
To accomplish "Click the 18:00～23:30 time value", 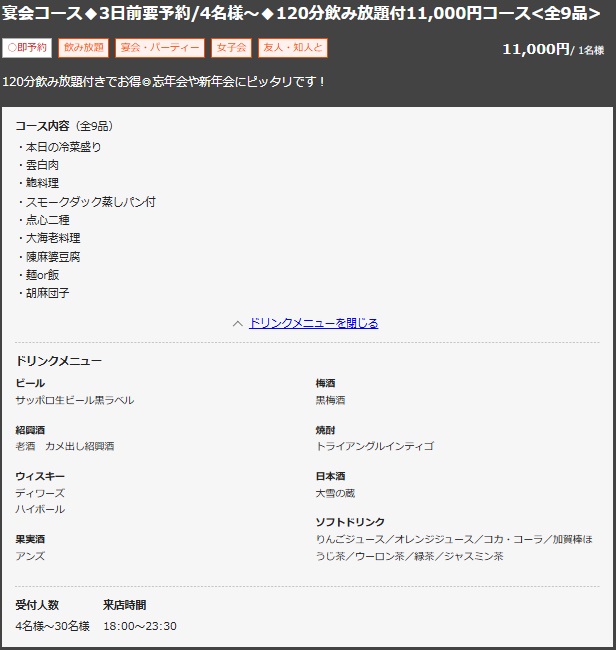I will click(140, 626).
